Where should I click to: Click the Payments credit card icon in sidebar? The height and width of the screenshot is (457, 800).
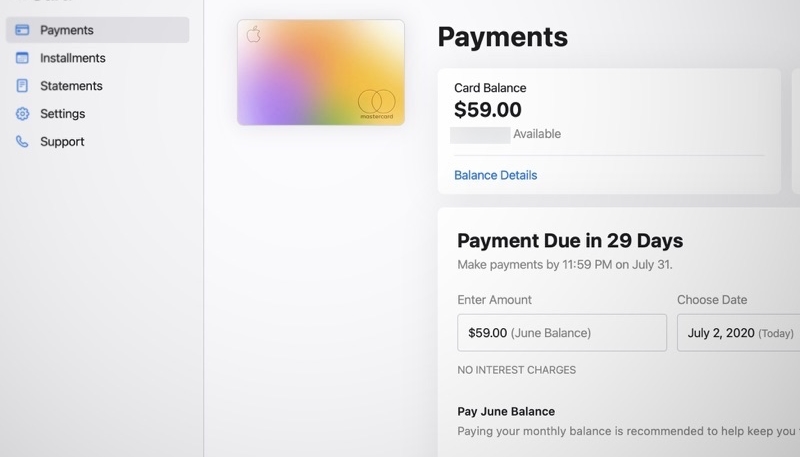click(x=22, y=30)
